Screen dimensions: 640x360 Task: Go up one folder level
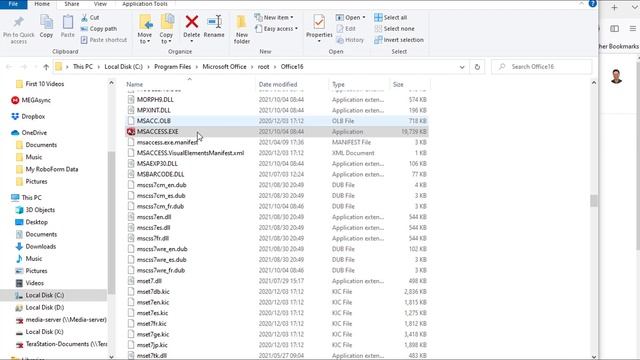pos(46,67)
